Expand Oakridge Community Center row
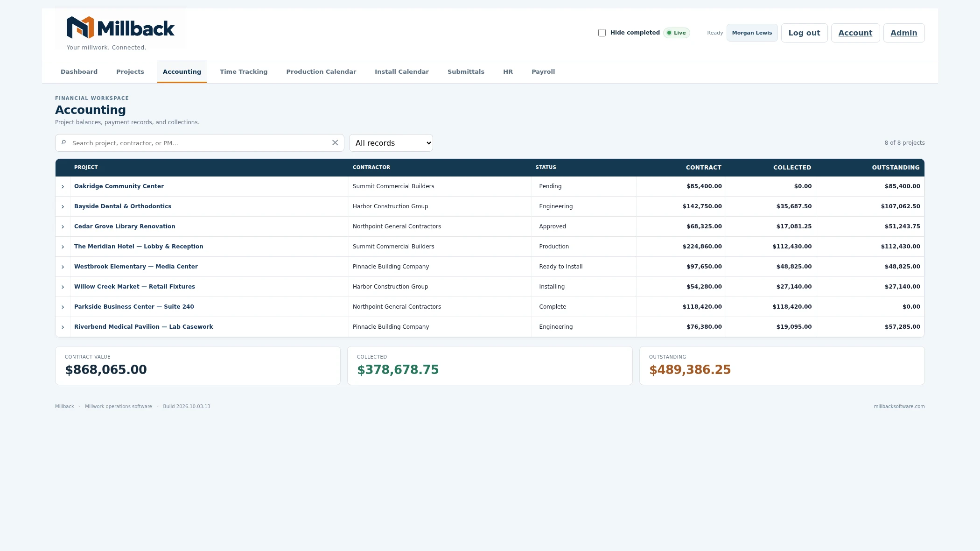 click(63, 186)
